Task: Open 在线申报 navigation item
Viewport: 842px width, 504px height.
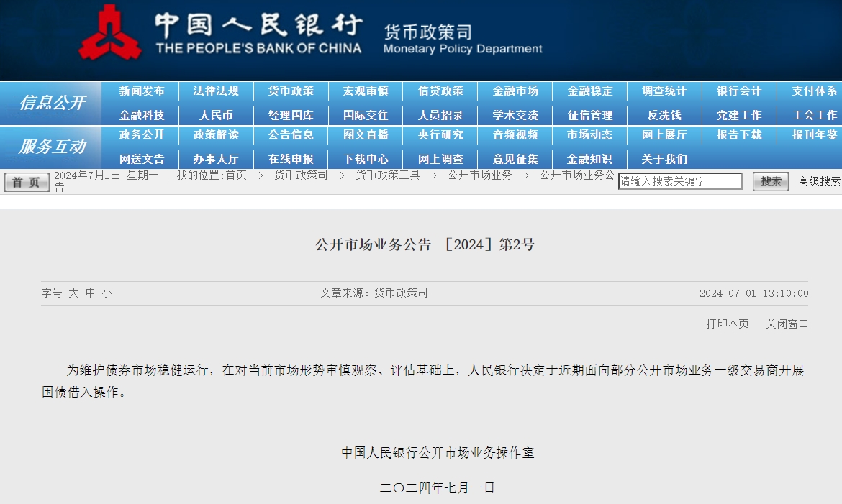Action: tap(291, 160)
